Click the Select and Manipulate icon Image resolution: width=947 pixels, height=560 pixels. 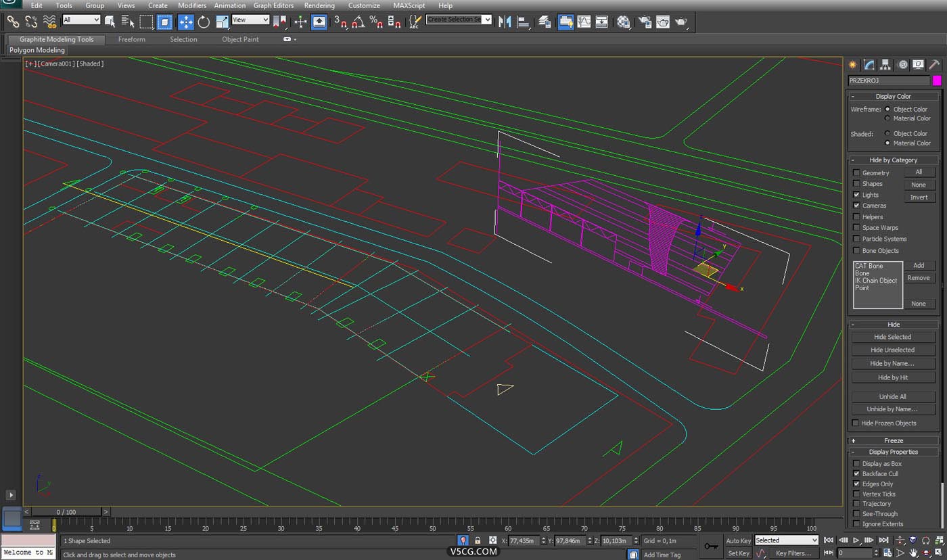[x=301, y=22]
